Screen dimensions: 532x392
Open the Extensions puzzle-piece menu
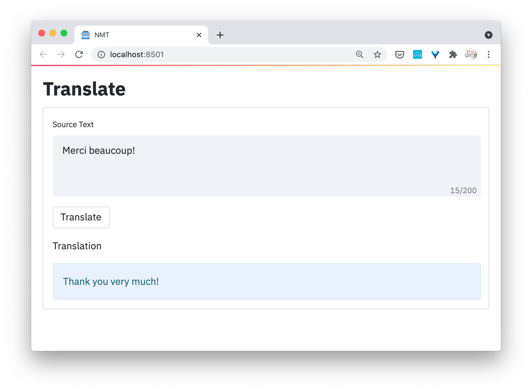453,54
